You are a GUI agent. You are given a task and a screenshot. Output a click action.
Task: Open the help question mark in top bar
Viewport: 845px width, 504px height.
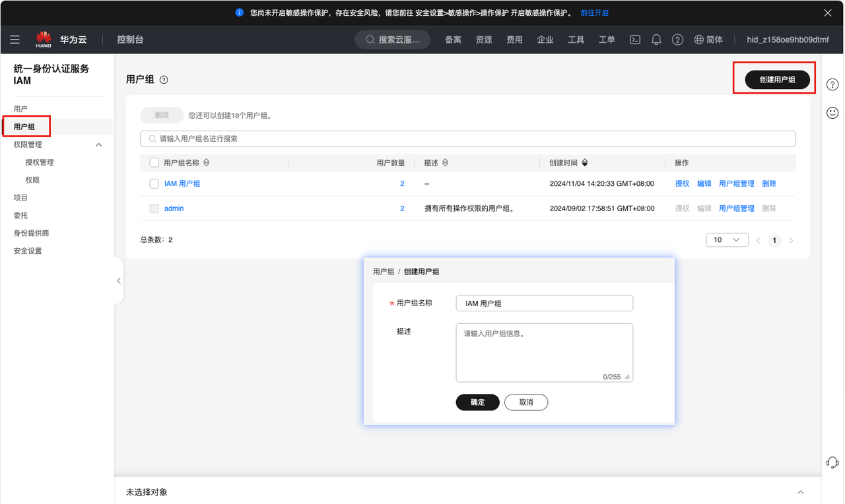677,40
